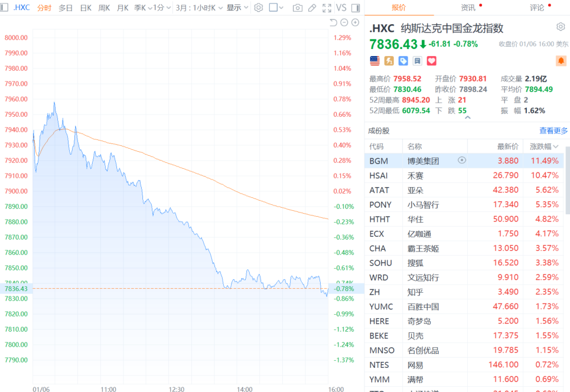The width and height of the screenshot is (570, 392).
Task: Toggle the right sidebar panel icon
Action: [356, 8]
